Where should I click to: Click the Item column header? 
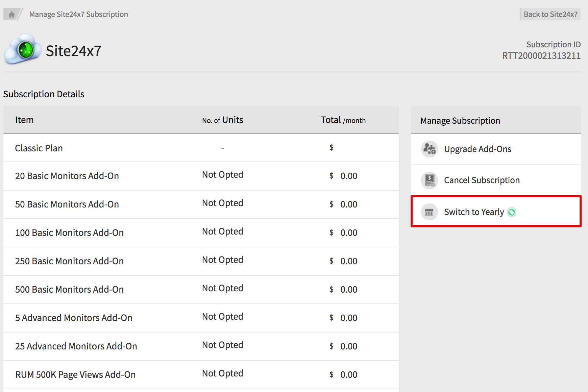pos(24,120)
